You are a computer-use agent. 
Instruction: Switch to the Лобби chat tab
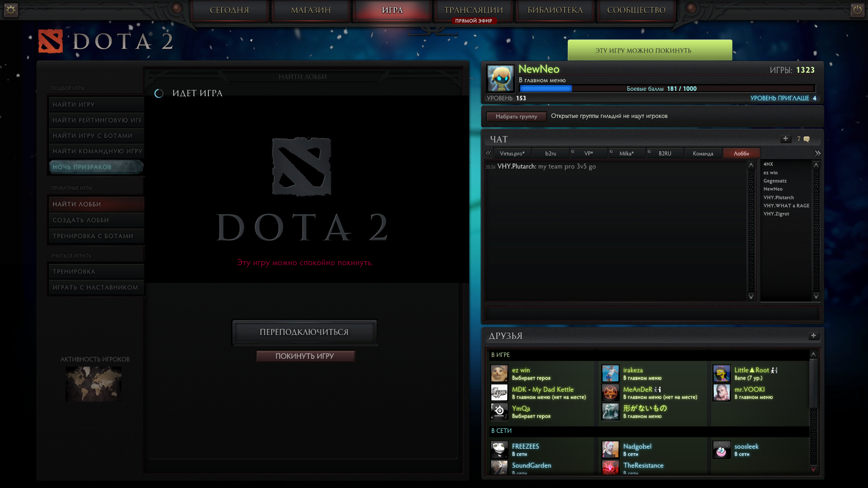741,154
